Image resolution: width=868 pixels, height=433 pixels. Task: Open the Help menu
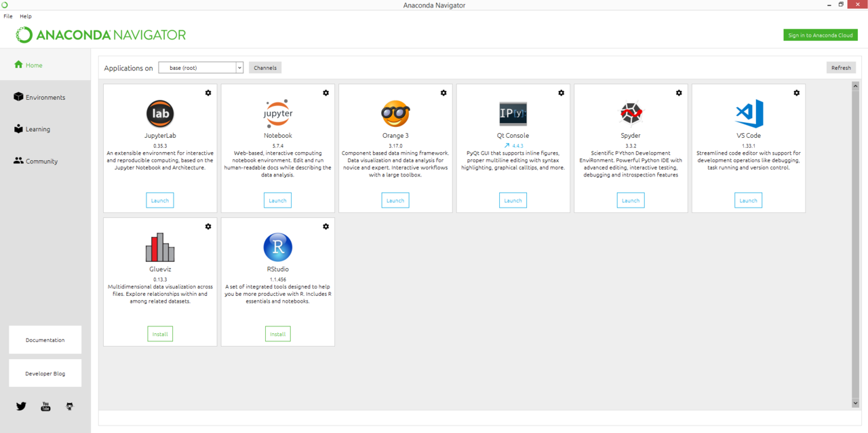(26, 16)
